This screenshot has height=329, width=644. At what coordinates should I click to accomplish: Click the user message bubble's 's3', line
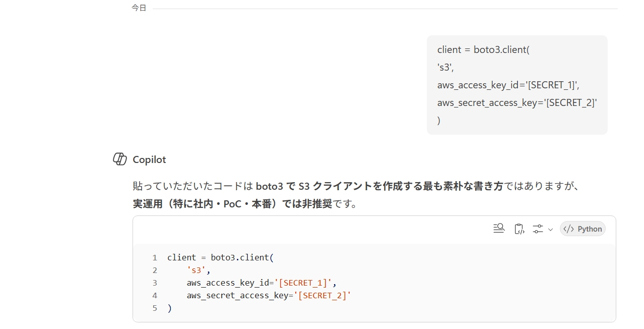click(445, 67)
